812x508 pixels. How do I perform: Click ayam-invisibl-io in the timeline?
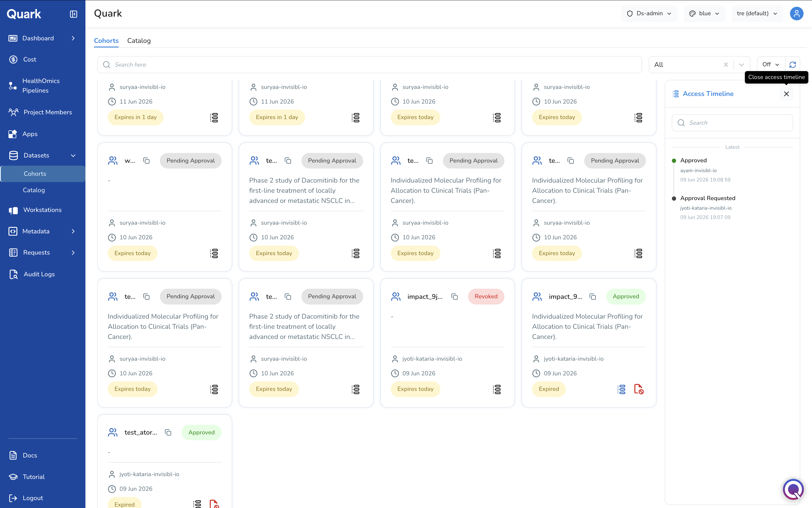(x=698, y=170)
